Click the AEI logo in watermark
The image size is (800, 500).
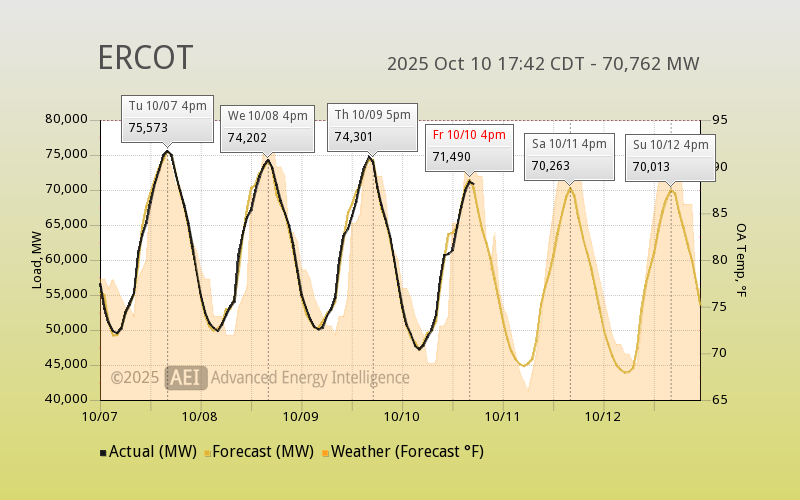pyautogui.click(x=185, y=377)
